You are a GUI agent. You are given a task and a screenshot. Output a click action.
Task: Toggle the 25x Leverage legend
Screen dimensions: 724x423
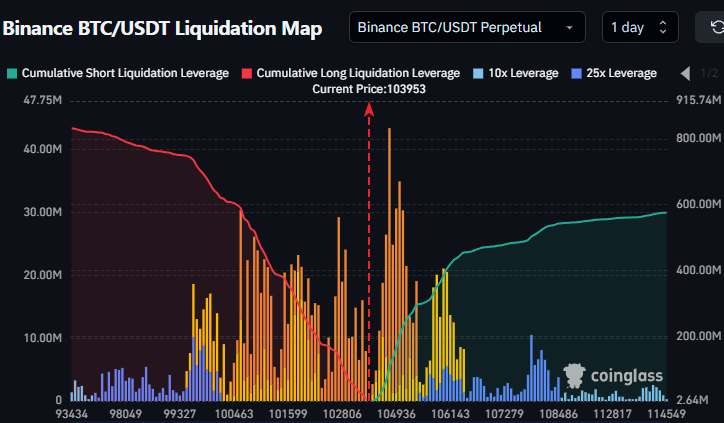tap(614, 73)
